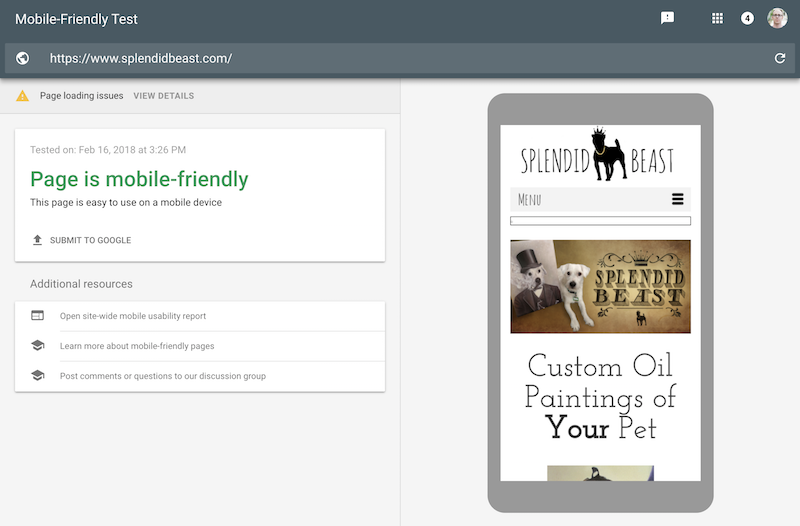This screenshot has height=526, width=800.
Task: Click the Splendid Beast dog logo
Action: (x=597, y=154)
